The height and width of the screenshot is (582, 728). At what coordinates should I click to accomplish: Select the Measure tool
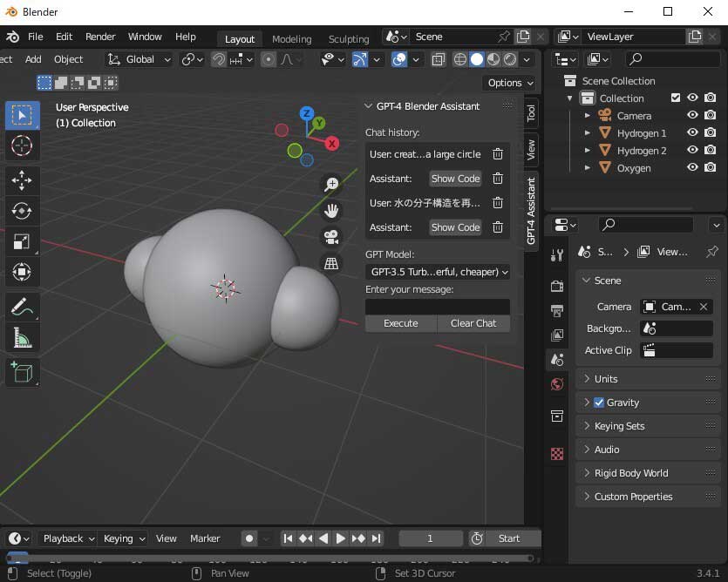(x=22, y=337)
